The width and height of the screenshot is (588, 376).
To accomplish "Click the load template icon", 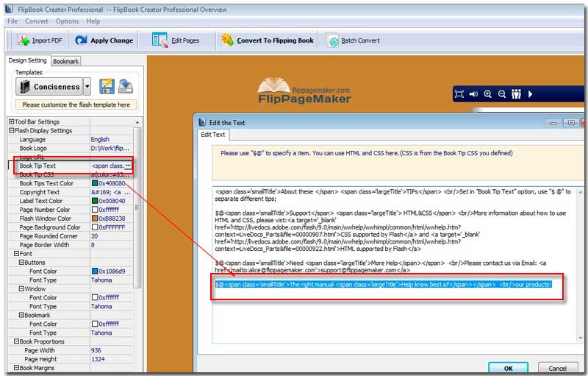I will click(x=125, y=86).
